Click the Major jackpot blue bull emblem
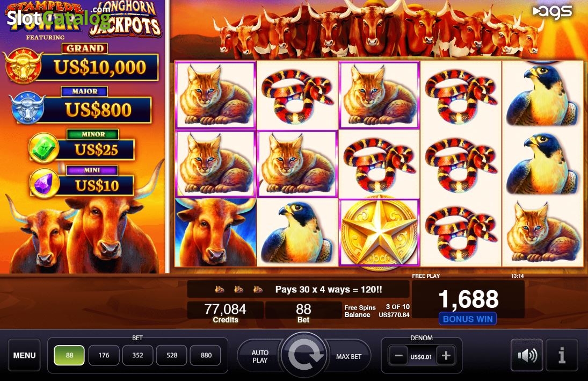Image resolution: width=588 pixels, height=381 pixels. tap(27, 108)
